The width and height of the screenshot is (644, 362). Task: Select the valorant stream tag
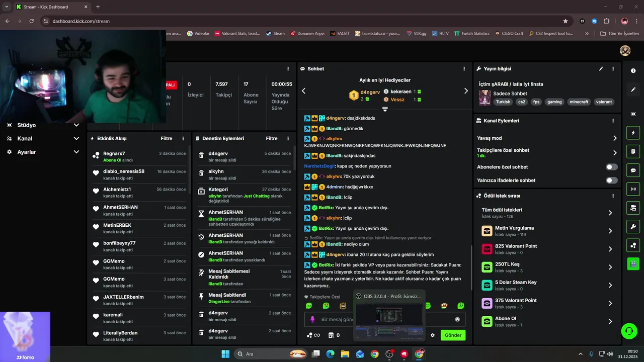tap(604, 102)
